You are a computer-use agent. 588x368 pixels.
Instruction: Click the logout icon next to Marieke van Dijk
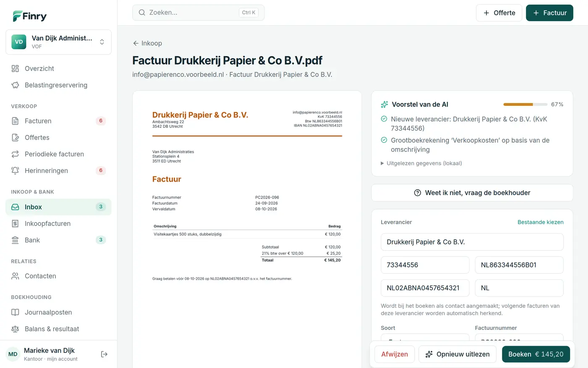pos(104,354)
